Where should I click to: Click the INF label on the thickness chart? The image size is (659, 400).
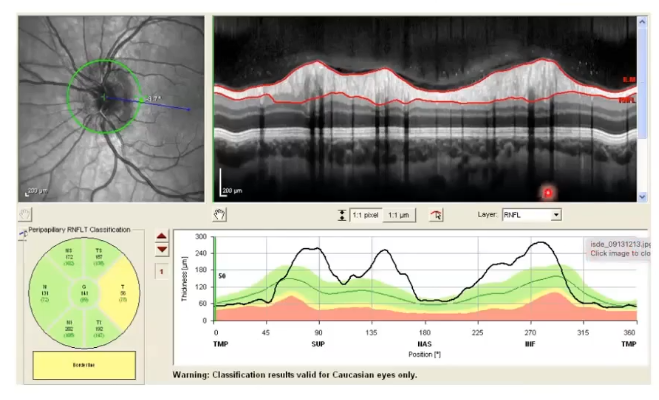coord(530,344)
